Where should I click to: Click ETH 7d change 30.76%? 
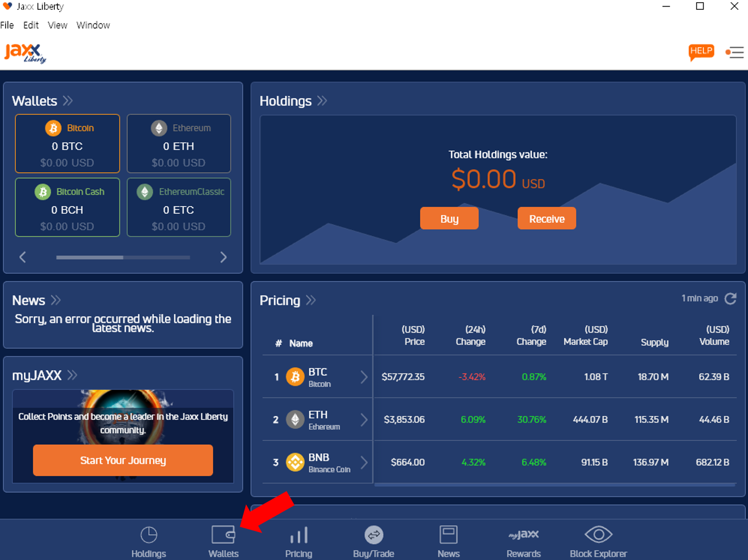(532, 420)
